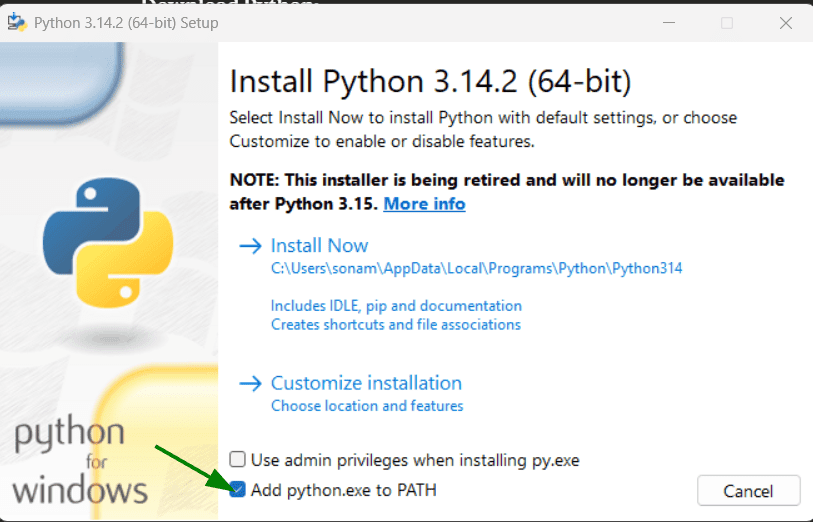Screen dimensions: 813x522
Task: Click the arrow icon beside Customize installation
Action: [248, 383]
